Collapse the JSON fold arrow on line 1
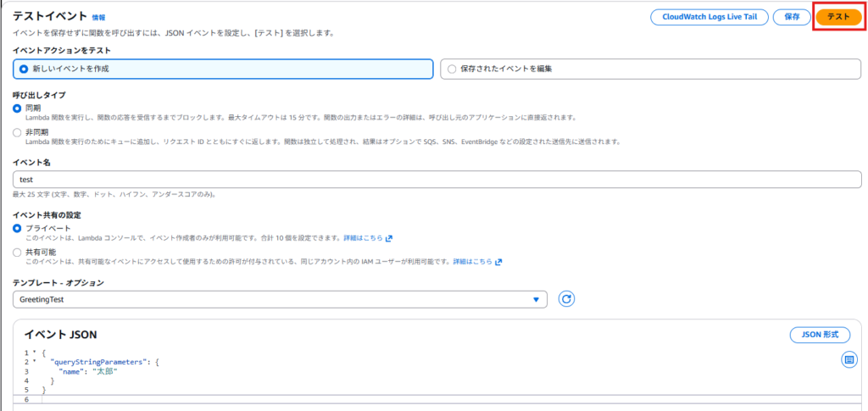The height and width of the screenshot is (411, 868). point(34,353)
